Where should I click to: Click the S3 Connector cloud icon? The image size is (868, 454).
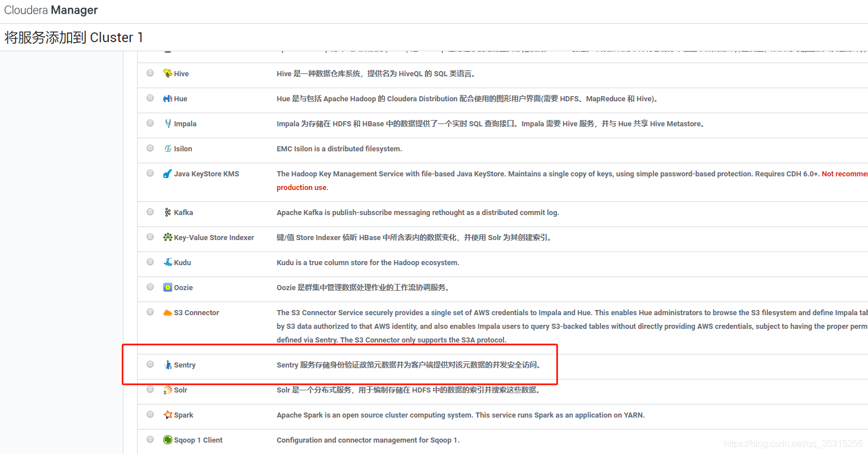(168, 312)
